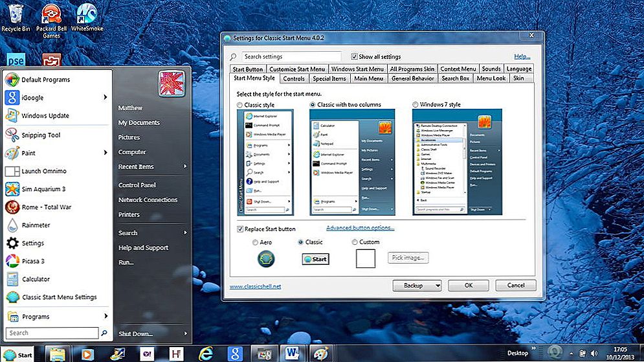Open Advanced button options link
Screen dimensions: 644x362
coord(361,228)
